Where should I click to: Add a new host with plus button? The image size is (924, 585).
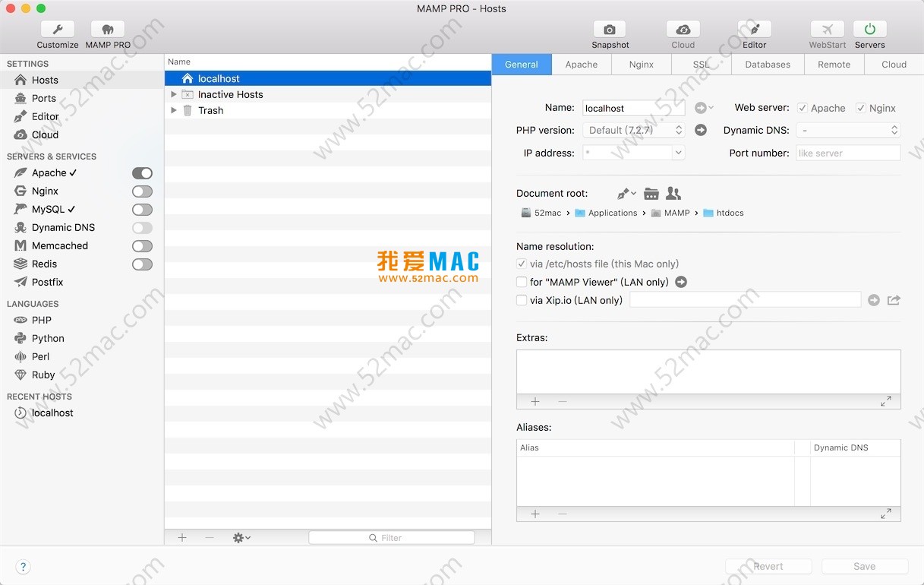[x=182, y=537]
